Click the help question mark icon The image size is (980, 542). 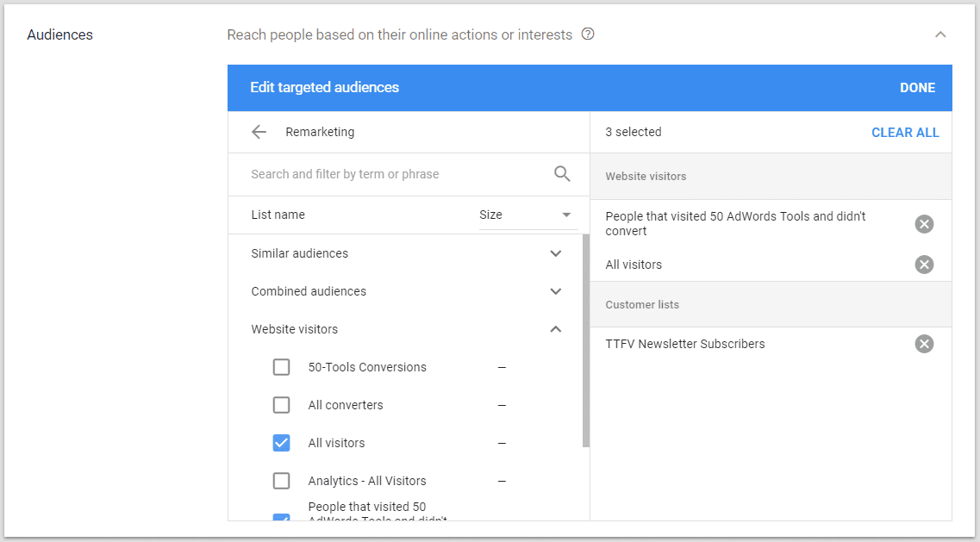pos(588,34)
